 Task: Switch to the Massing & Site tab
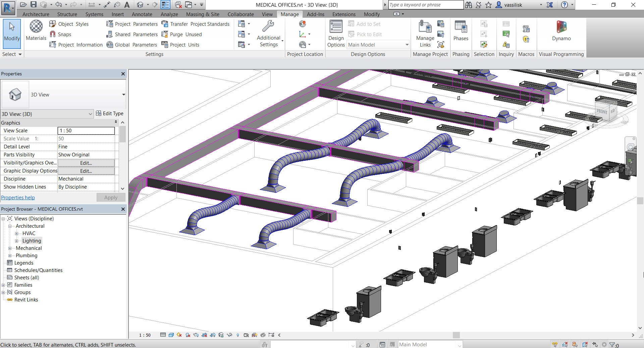coord(203,14)
